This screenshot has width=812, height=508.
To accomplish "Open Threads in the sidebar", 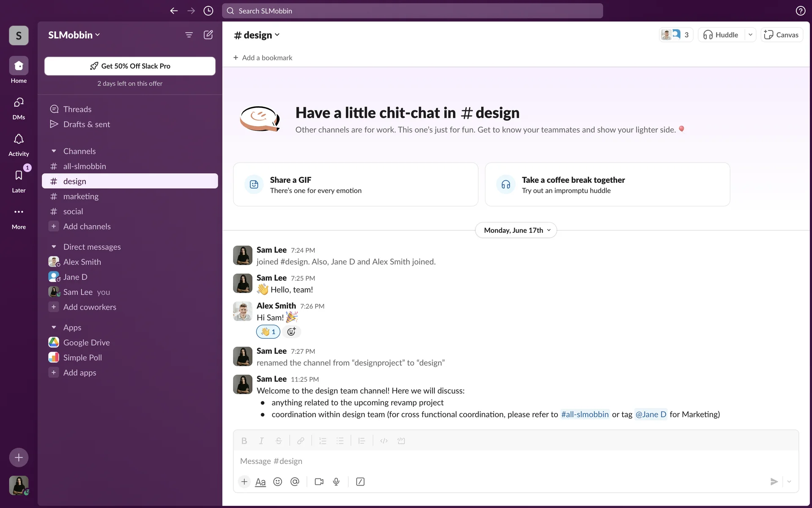I will point(77,109).
